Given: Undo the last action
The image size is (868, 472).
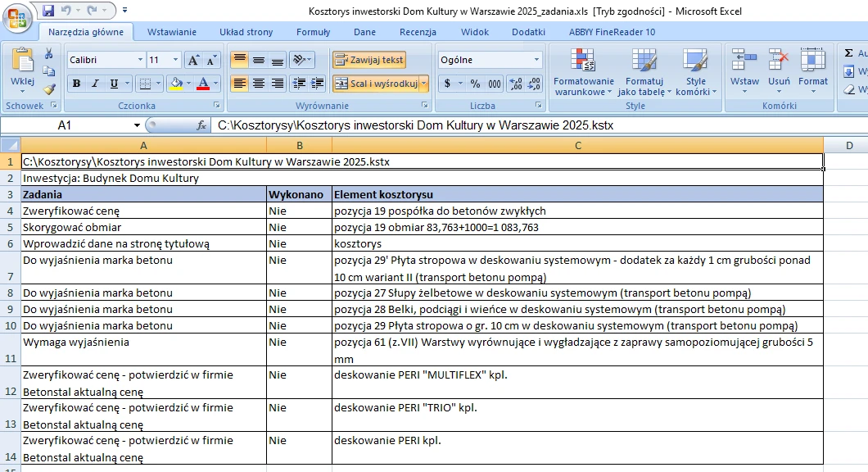Looking at the screenshot, I should pos(66,10).
